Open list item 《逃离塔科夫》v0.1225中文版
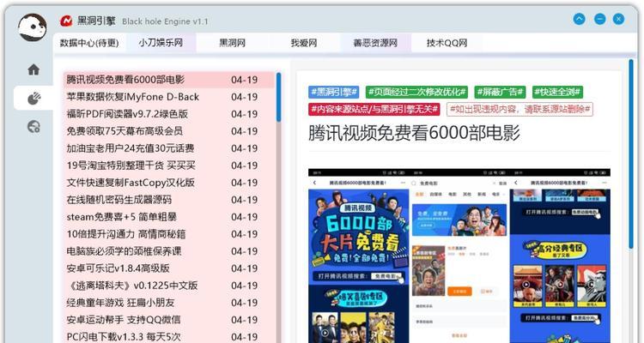This screenshot has width=644, height=343. tap(169, 286)
